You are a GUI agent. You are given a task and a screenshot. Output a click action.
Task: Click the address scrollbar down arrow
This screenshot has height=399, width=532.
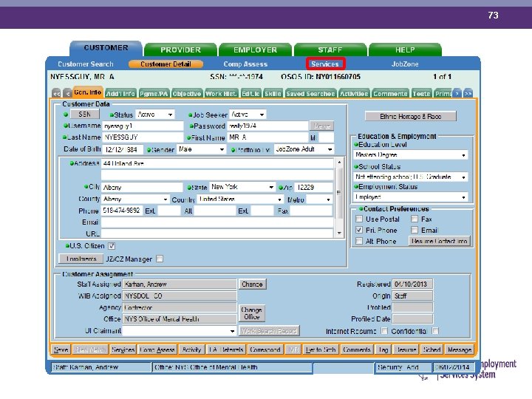click(x=339, y=233)
